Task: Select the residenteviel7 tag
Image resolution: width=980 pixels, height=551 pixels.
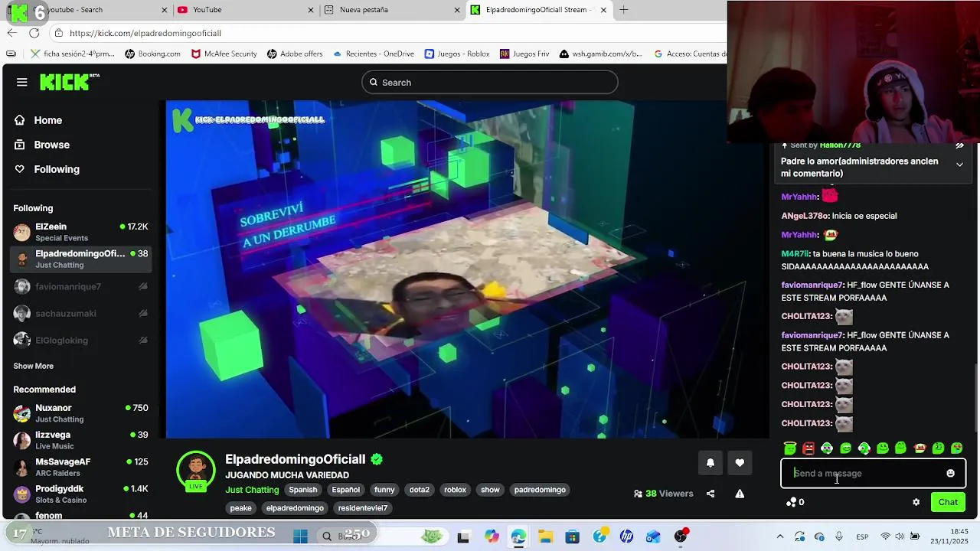Action: click(363, 508)
